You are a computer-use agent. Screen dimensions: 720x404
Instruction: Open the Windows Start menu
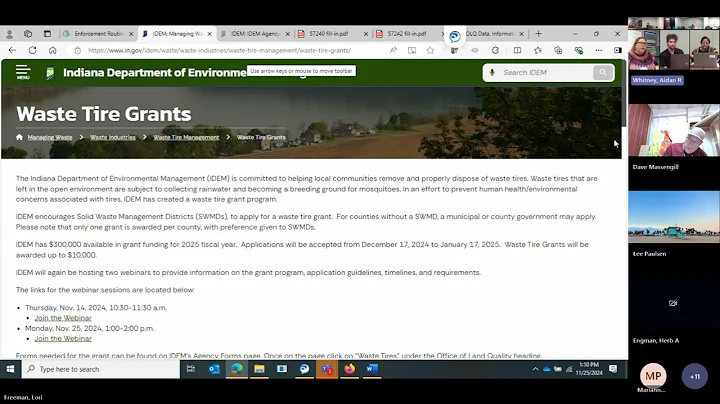coord(11,369)
